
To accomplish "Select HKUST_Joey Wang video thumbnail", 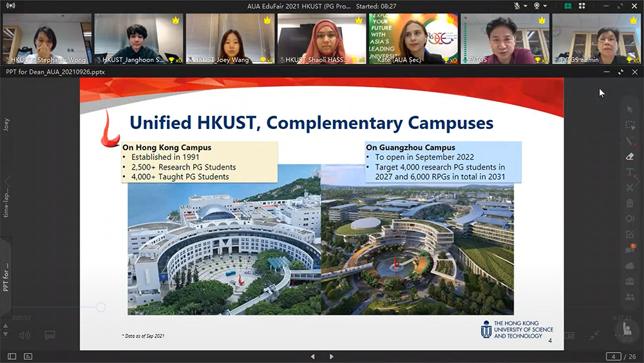I will 230,39.
